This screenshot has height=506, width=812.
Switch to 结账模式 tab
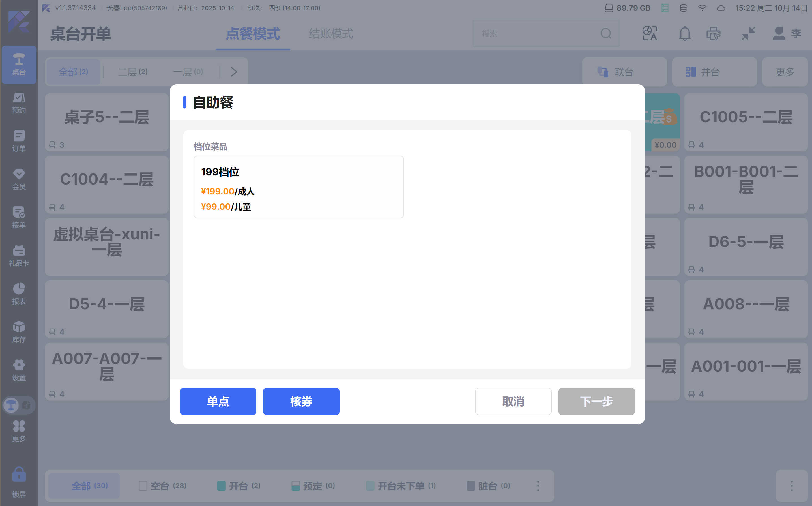330,33
